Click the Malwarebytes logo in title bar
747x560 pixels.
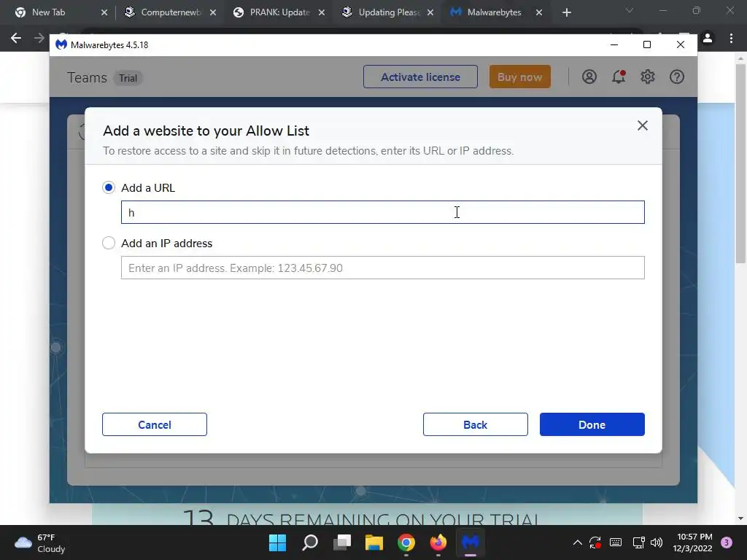[x=61, y=44]
